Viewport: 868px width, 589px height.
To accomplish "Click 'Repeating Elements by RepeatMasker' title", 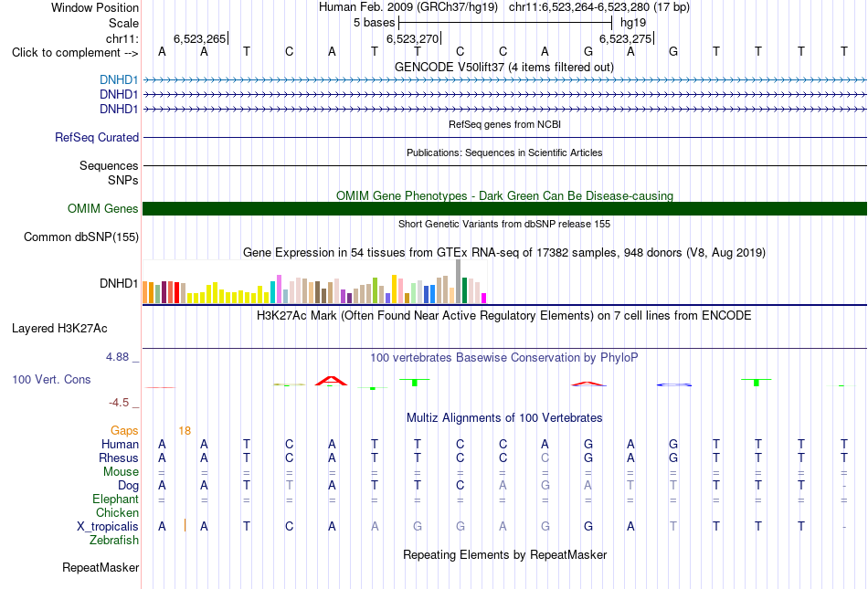I will point(504,554).
